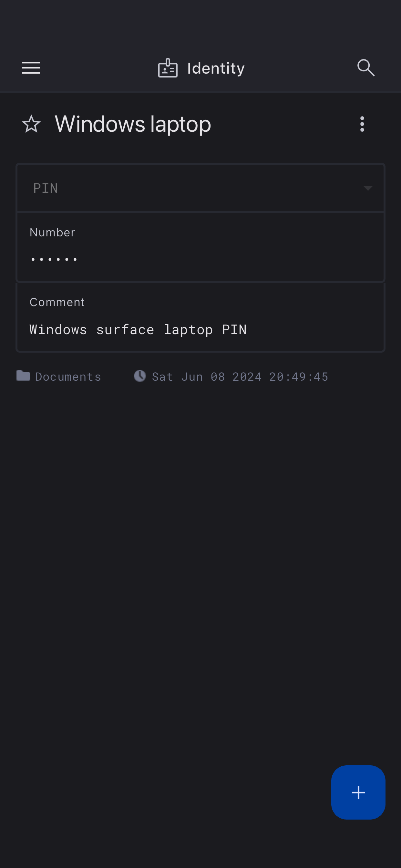Click Windows surface laptop PIN comment
Screen dimensions: 401x868
[x=138, y=330]
